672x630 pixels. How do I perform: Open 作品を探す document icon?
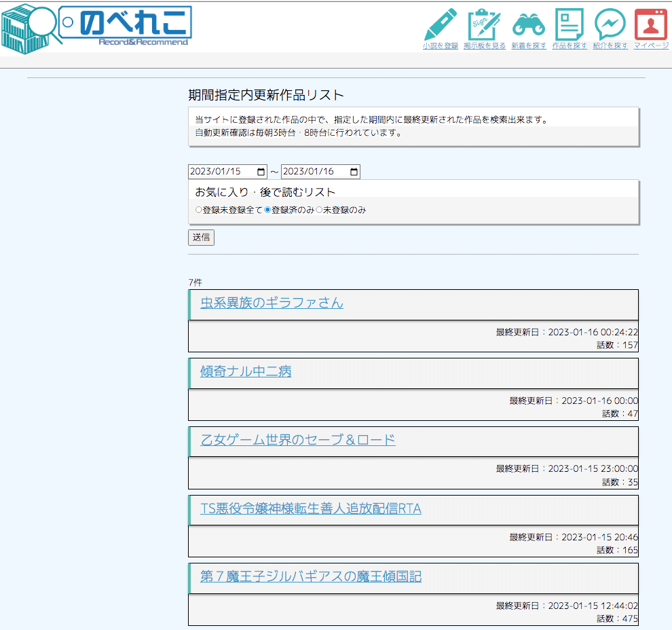[569, 24]
